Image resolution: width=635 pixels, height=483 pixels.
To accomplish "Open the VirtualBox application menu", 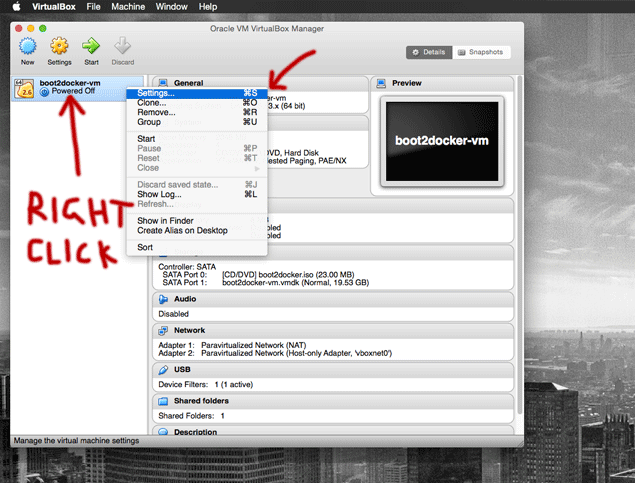I will click(x=54, y=6).
